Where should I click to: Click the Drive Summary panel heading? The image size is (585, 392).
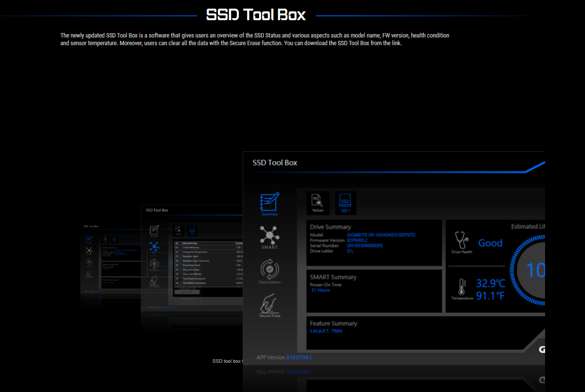(330, 227)
